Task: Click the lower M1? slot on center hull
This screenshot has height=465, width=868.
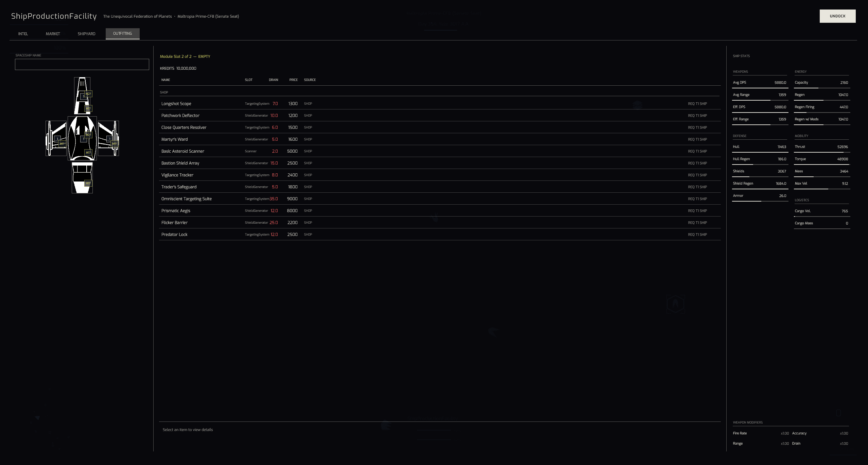Action: tap(88, 153)
